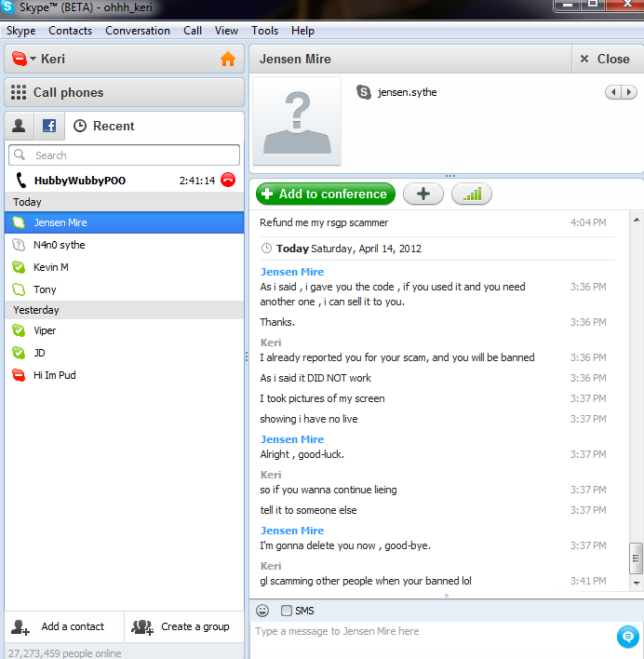Open the Skype menu
This screenshot has height=659, width=644.
coord(21,31)
